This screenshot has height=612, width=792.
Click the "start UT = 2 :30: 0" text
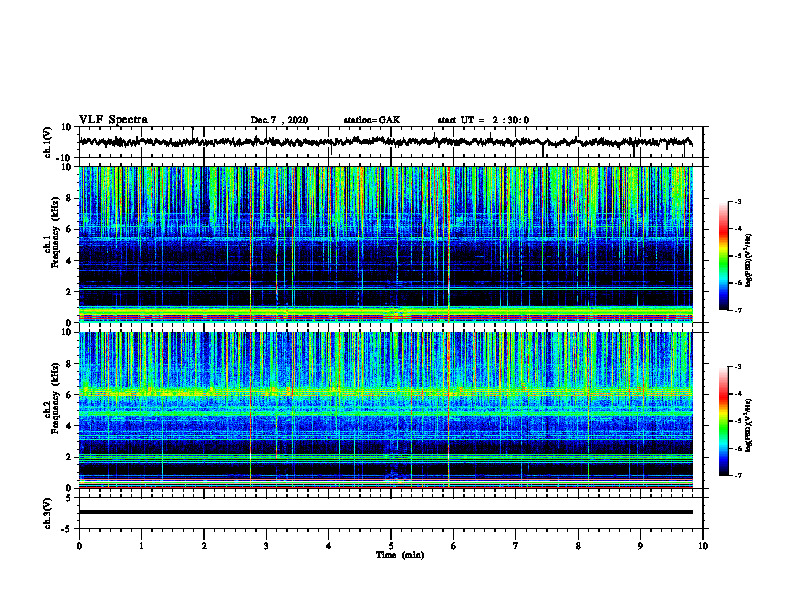tap(483, 120)
